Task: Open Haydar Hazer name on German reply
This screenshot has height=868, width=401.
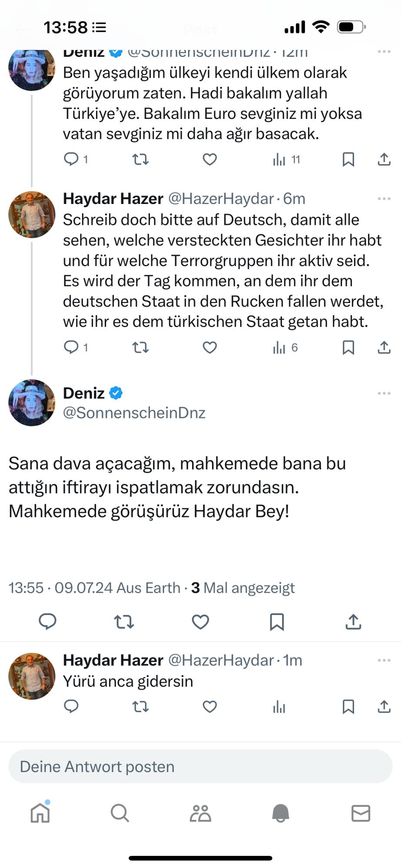Action: click(113, 199)
